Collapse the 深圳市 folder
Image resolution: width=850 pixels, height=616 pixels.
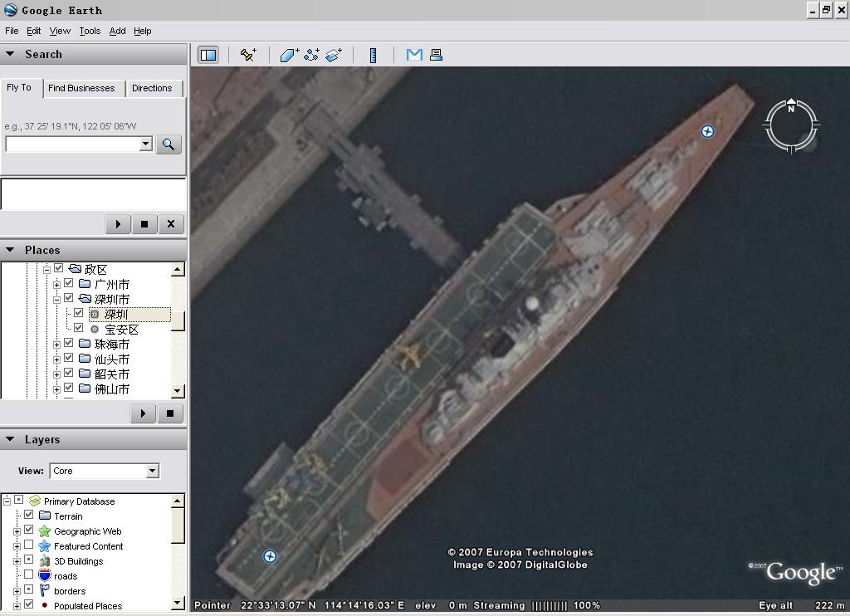coord(56,300)
